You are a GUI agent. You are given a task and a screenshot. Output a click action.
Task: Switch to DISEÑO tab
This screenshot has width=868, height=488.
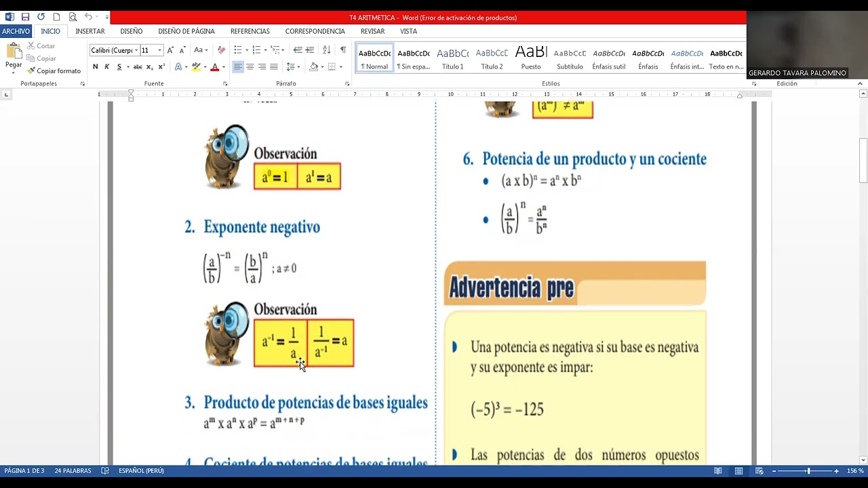(132, 31)
